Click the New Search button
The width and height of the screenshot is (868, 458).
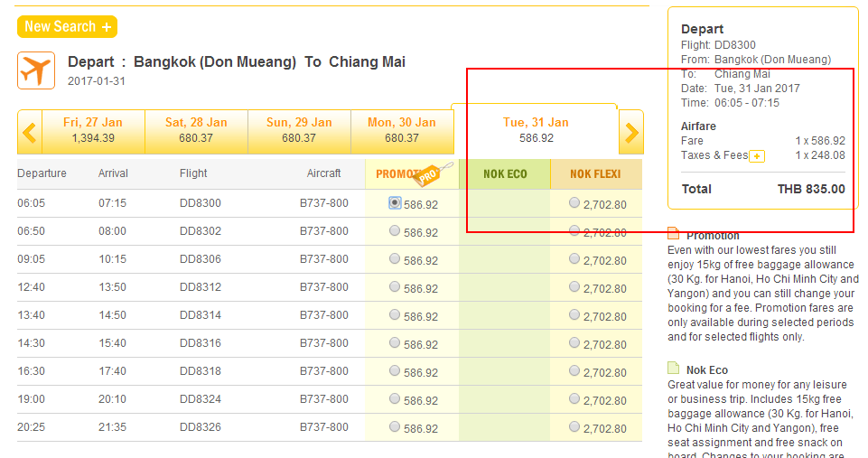coord(67,26)
